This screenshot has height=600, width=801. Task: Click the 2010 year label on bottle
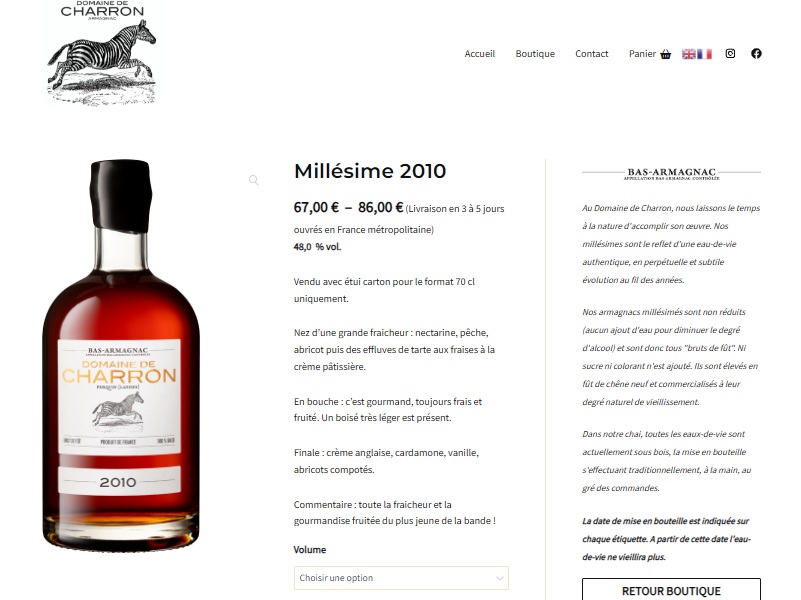pos(119,482)
